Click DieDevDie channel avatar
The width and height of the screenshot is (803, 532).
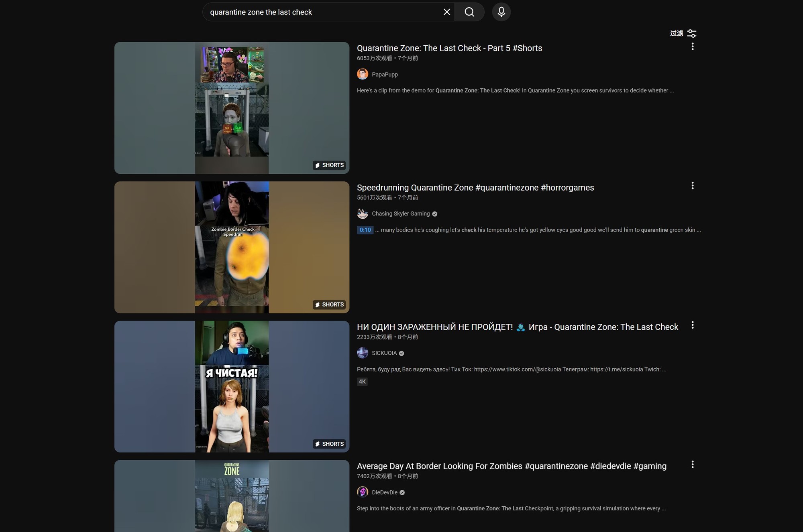coord(362,492)
